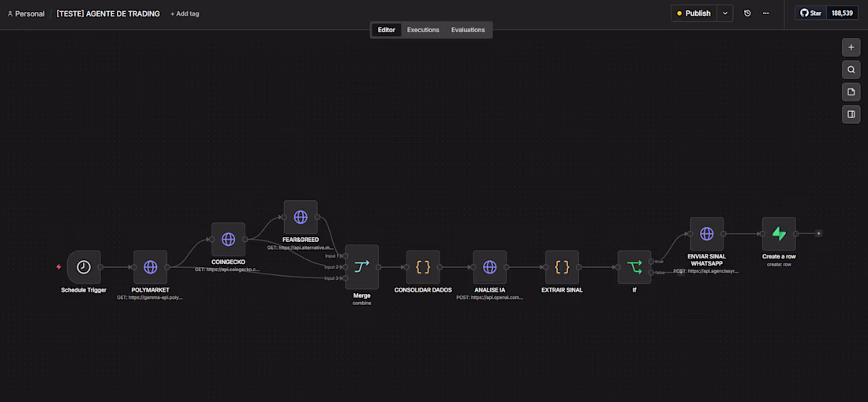Open the POLYMARKET HTTP request node
The height and width of the screenshot is (402, 868).
point(150,266)
